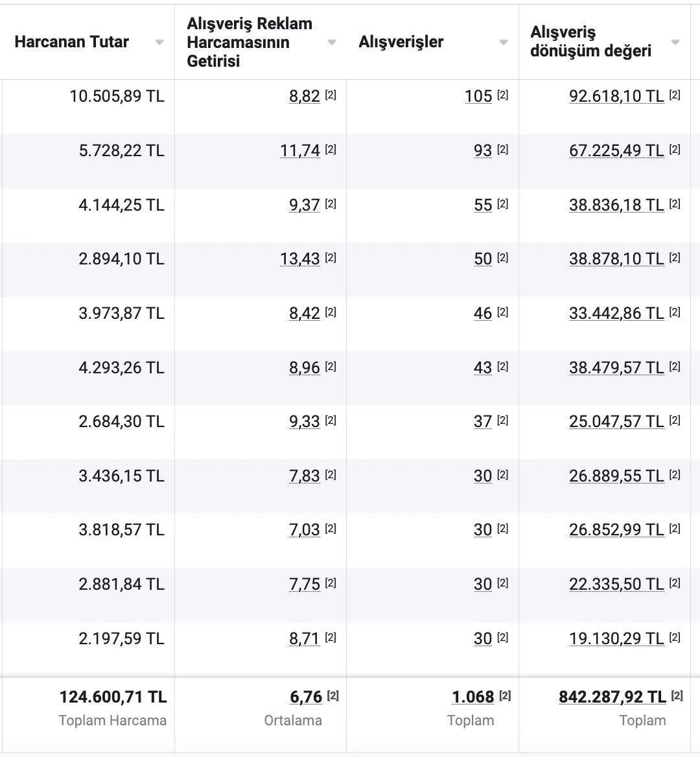Open Alışverişler column dropdown arrow
Image resolution: width=700 pixels, height=757 pixels.
point(504,43)
